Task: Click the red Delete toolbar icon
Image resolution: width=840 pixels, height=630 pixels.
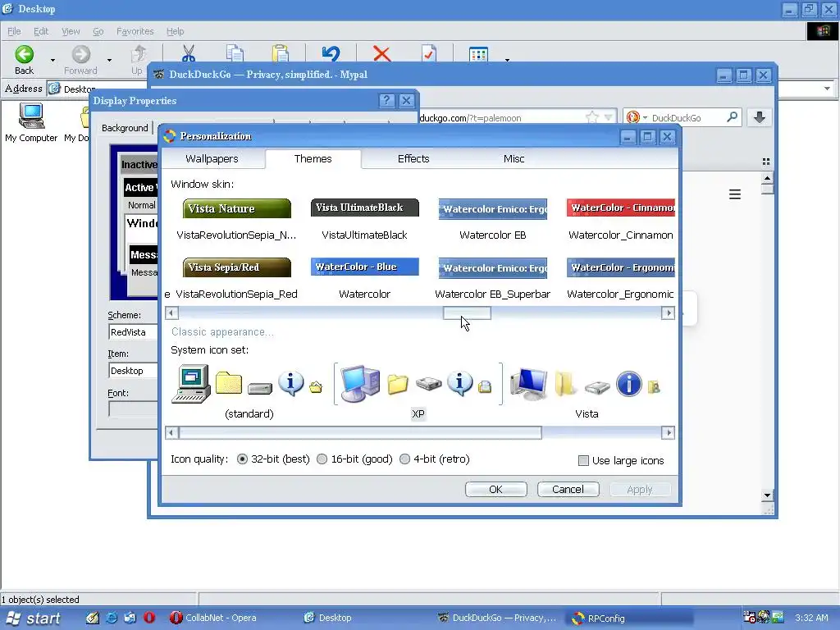Action: click(x=381, y=53)
